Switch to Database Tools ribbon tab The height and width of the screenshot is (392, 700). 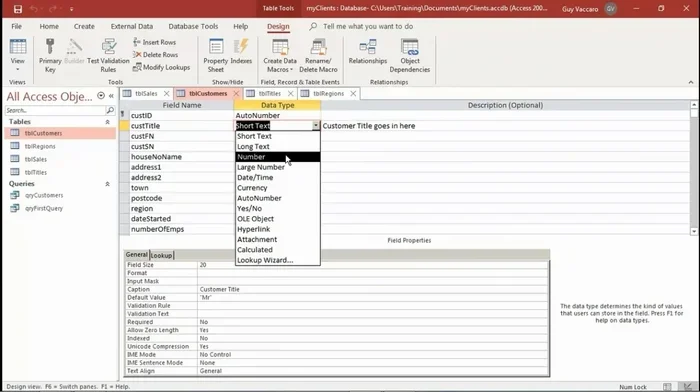[x=193, y=26]
